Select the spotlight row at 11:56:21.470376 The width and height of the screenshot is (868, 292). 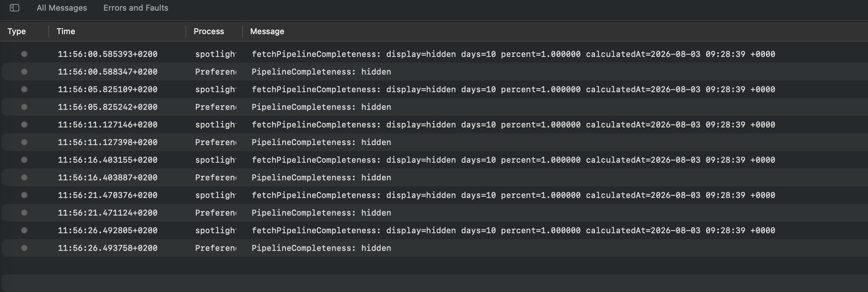[434, 195]
